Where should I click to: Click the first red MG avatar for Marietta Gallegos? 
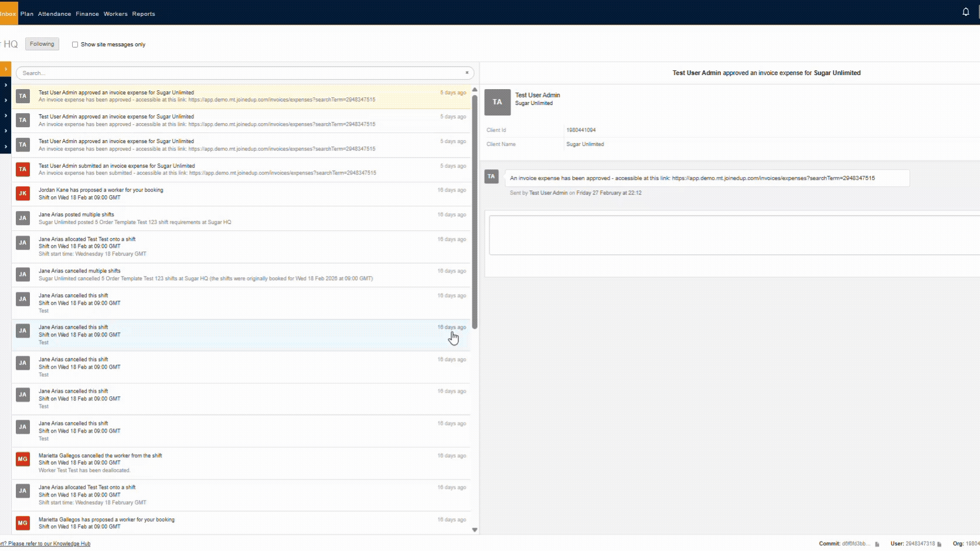(22, 459)
